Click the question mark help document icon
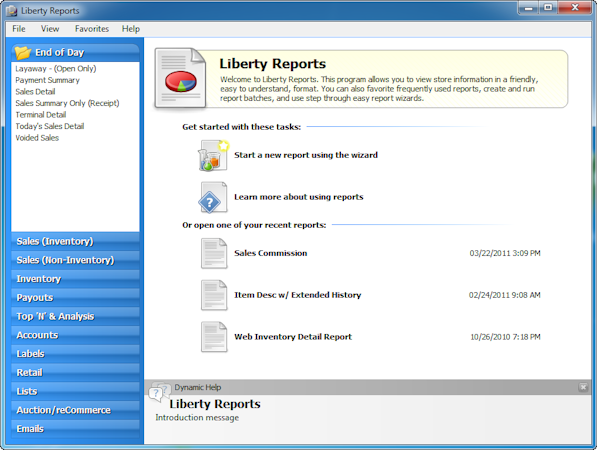Viewport: 597px width, 450px height. (213, 197)
